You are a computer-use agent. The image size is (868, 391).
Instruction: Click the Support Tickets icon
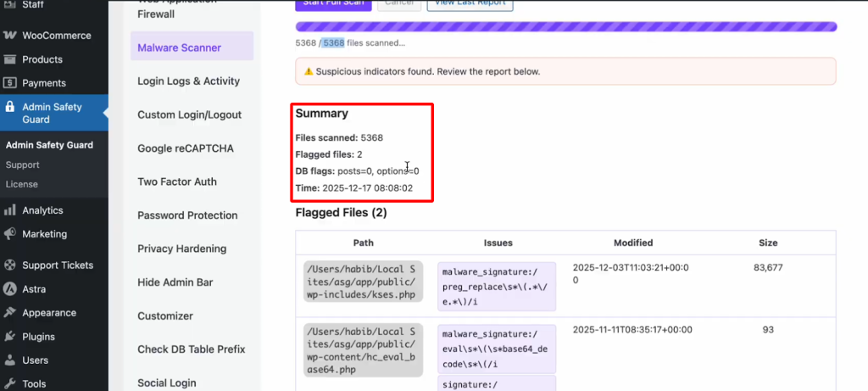coord(9,265)
